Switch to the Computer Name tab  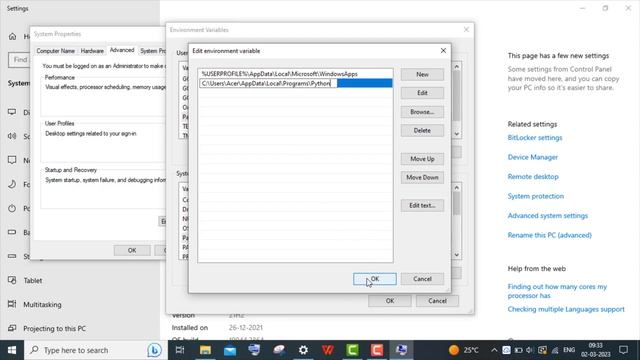(56, 51)
